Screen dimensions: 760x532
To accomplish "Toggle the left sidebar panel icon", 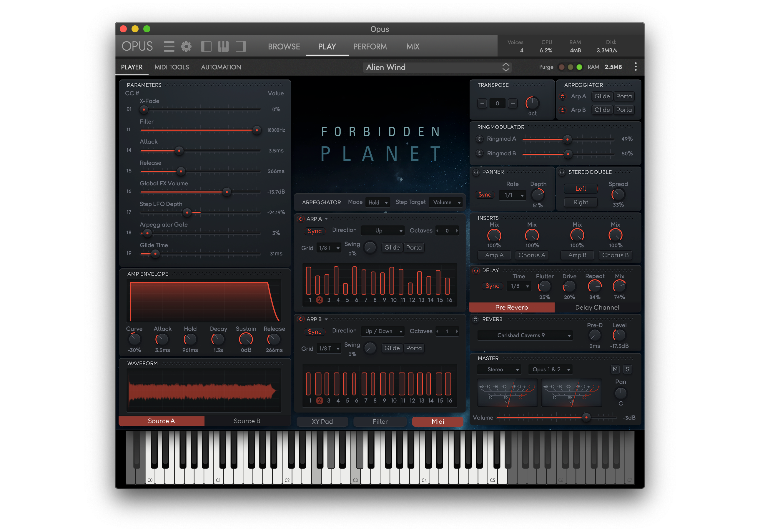I will [206, 46].
